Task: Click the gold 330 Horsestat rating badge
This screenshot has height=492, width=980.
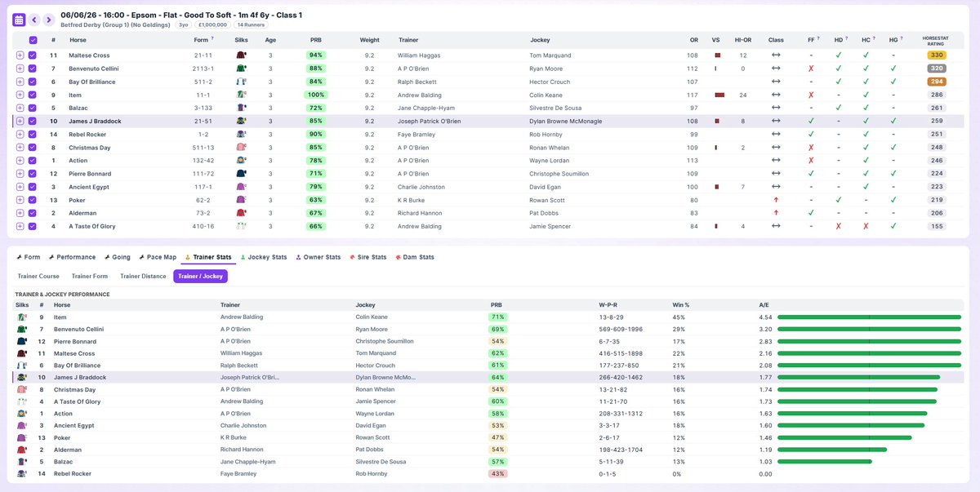Action: tap(936, 55)
